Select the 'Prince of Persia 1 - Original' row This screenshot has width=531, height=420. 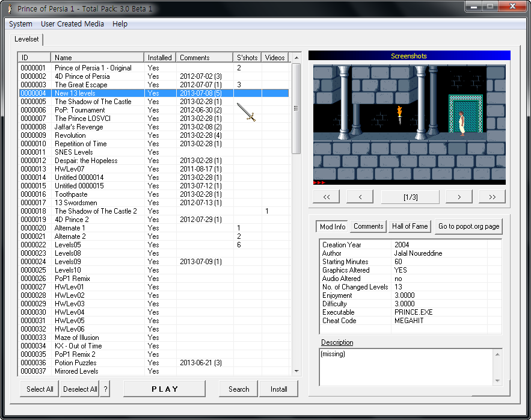coord(154,68)
